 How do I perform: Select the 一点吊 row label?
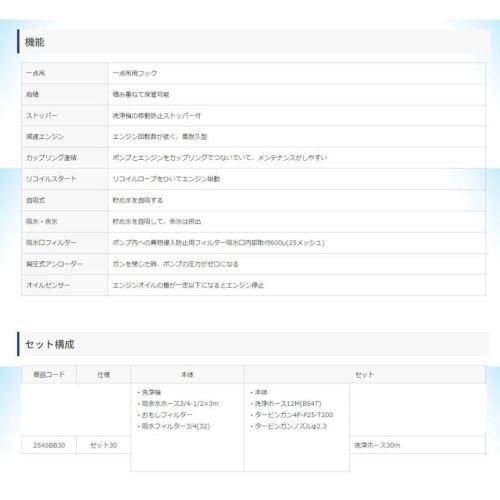point(36,73)
